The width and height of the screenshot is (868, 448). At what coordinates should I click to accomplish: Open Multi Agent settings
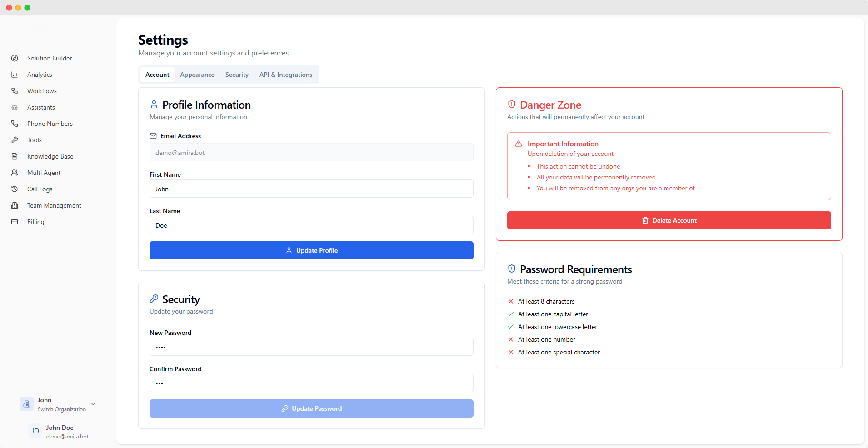(44, 172)
